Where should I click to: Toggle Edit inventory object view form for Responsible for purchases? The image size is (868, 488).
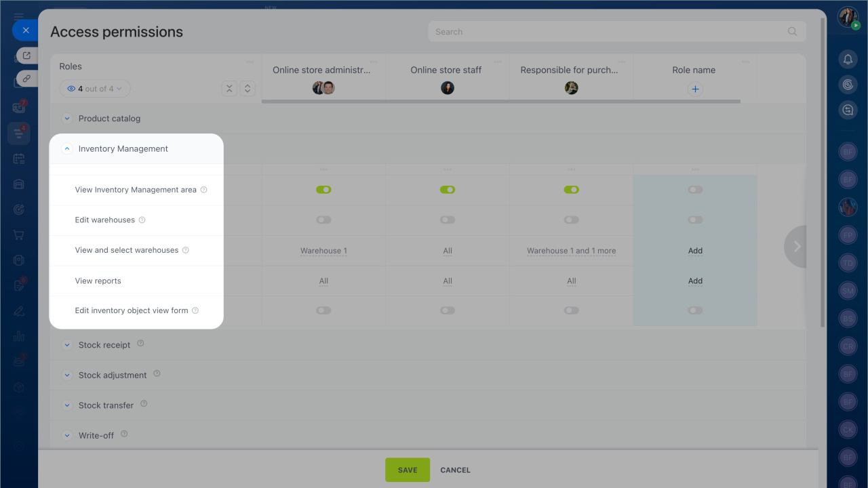(571, 310)
